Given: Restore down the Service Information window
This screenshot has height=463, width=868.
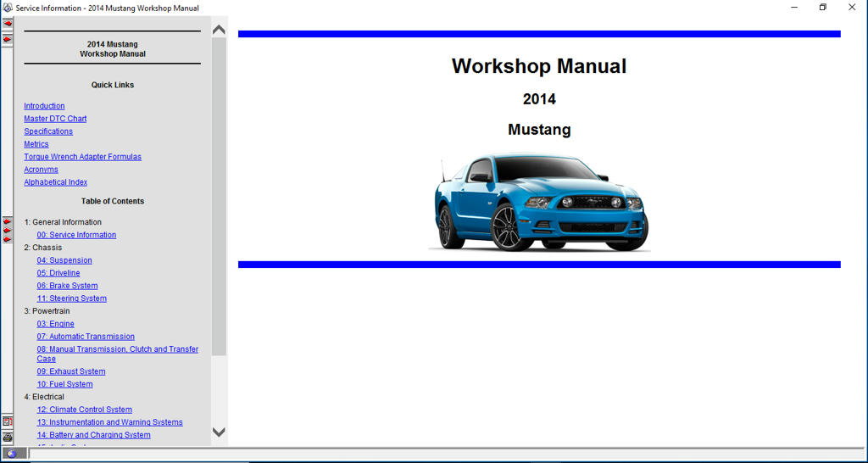Looking at the screenshot, I should [x=823, y=8].
